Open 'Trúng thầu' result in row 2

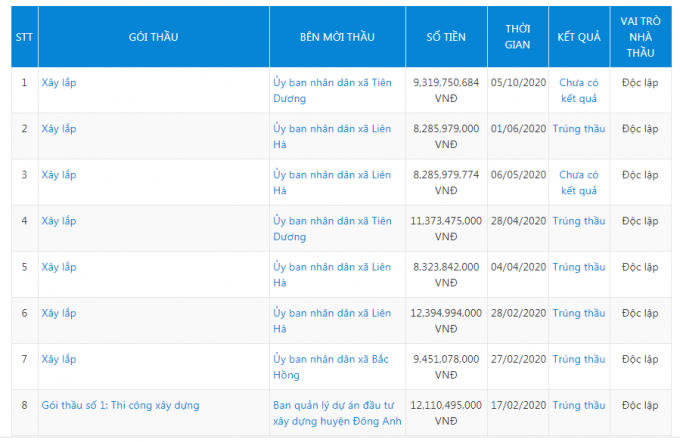(578, 129)
